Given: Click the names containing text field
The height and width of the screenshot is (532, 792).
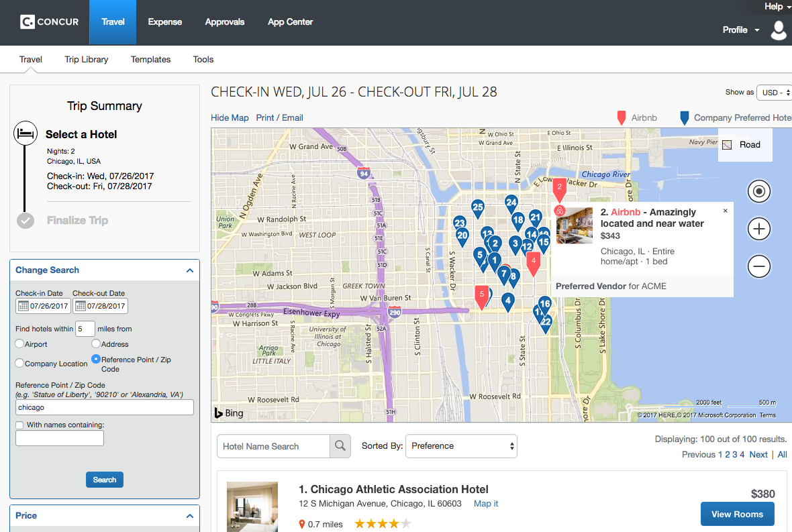Looking at the screenshot, I should tap(60, 438).
